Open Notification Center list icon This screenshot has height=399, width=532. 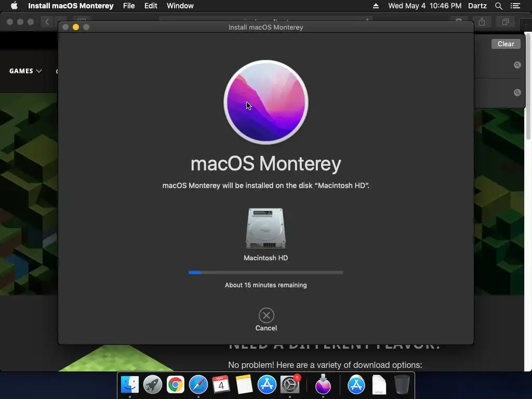[x=515, y=6]
